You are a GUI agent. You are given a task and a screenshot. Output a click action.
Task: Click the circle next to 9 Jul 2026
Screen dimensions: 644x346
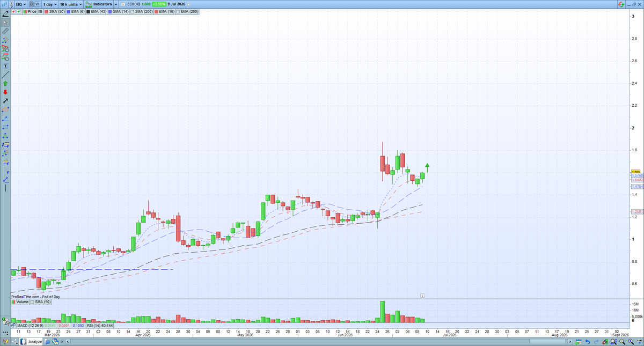coord(188,4)
